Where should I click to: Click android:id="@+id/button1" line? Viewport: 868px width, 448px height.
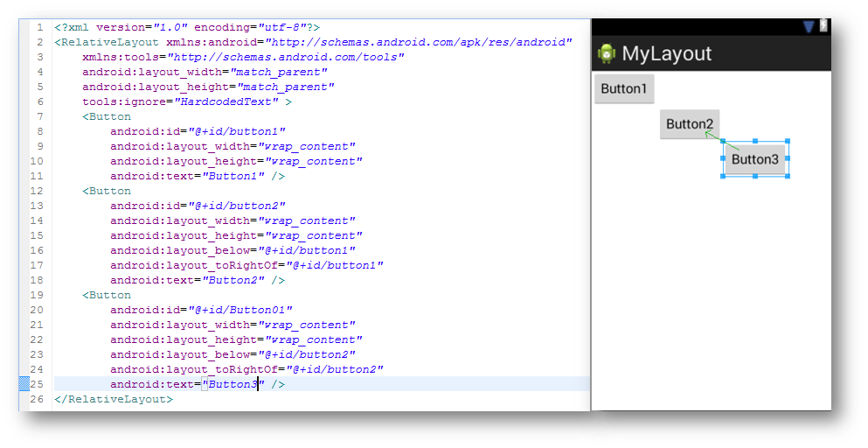[198, 131]
